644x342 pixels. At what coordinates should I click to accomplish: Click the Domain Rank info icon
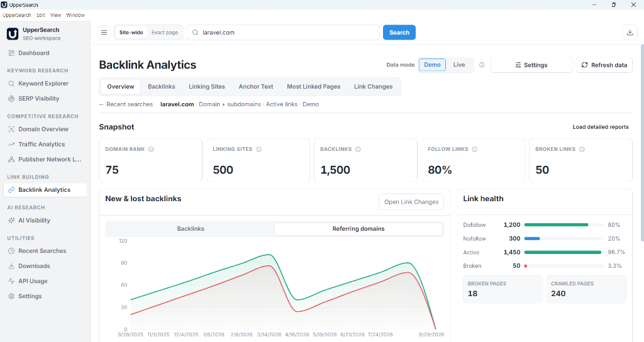click(151, 150)
